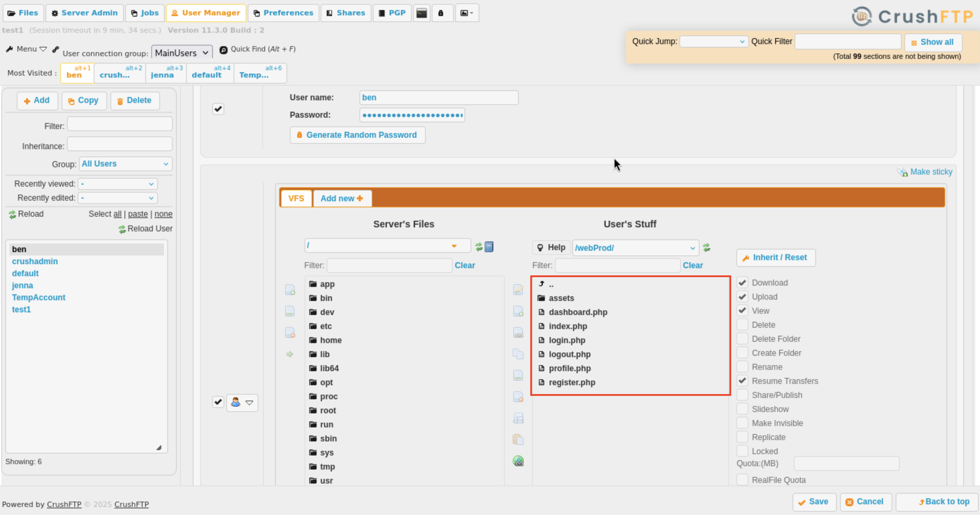Refresh the User's Stuff /webProd/ listing
The height and width of the screenshot is (515, 980).
pyautogui.click(x=707, y=248)
